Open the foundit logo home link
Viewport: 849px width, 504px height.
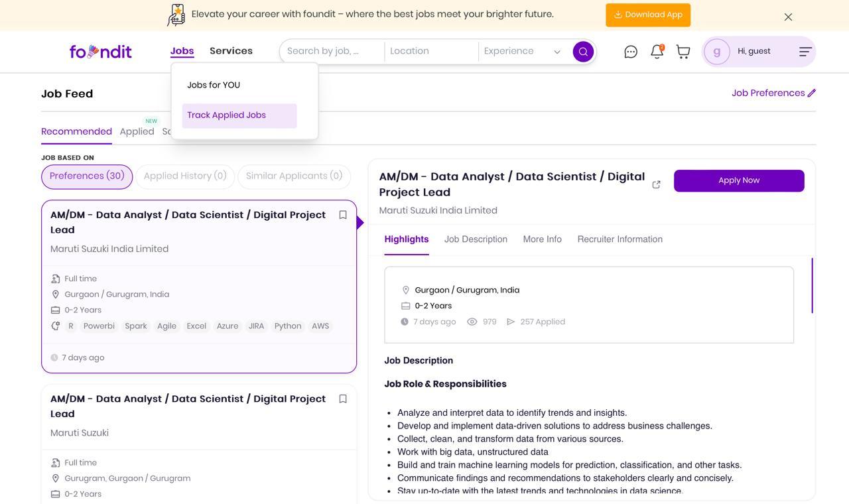click(x=101, y=51)
